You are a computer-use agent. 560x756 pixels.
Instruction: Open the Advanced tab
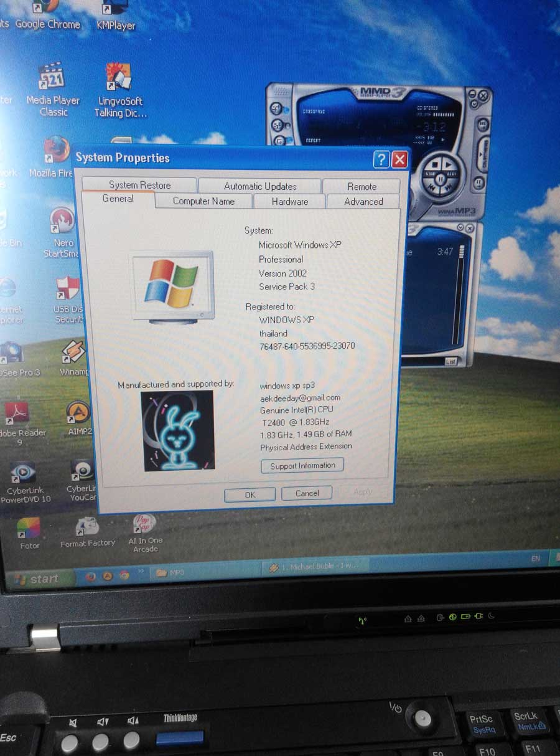click(363, 202)
